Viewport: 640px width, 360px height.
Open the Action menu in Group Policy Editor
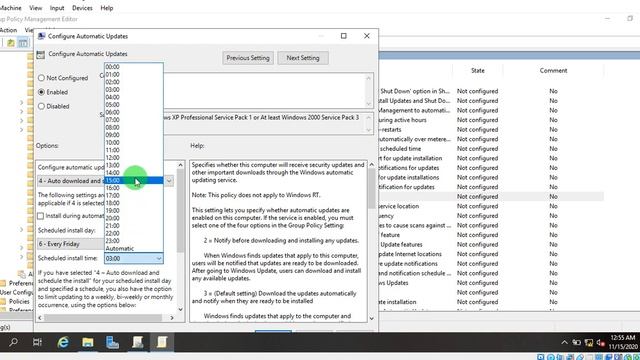click(x=8, y=30)
